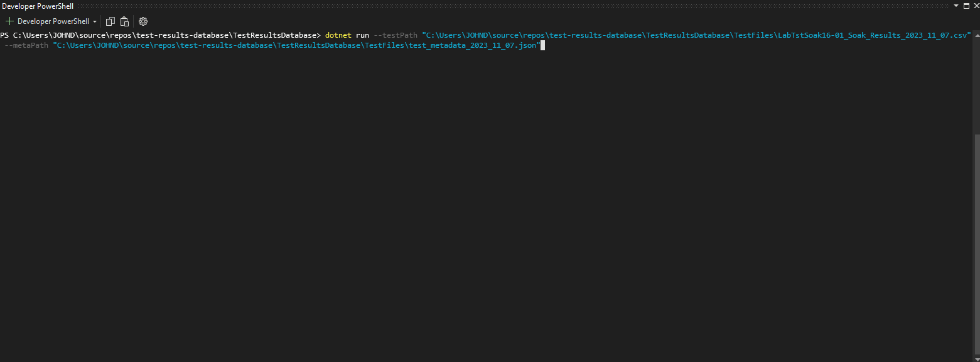The width and height of the screenshot is (980, 362).
Task: Click the --metaPath argument on second line
Action: (x=26, y=46)
